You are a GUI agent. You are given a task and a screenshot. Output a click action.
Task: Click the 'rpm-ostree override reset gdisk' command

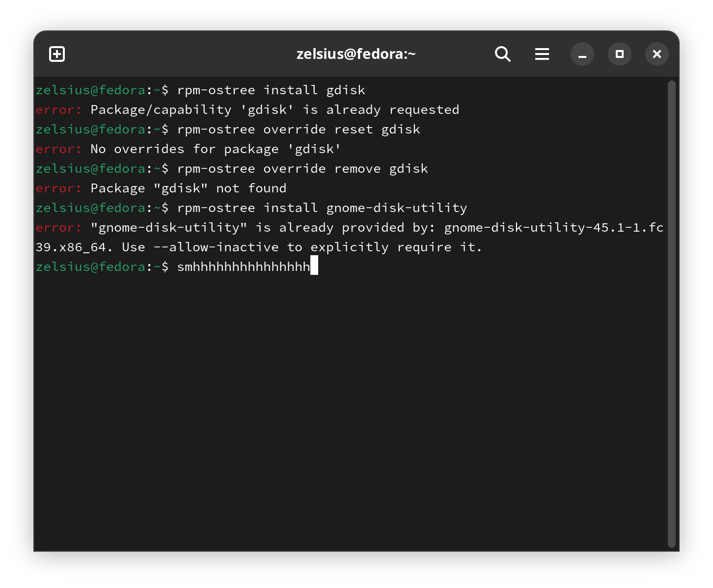click(x=299, y=130)
